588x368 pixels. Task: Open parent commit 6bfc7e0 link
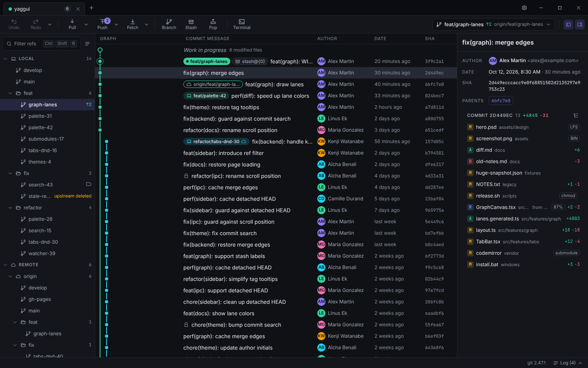tap(501, 101)
